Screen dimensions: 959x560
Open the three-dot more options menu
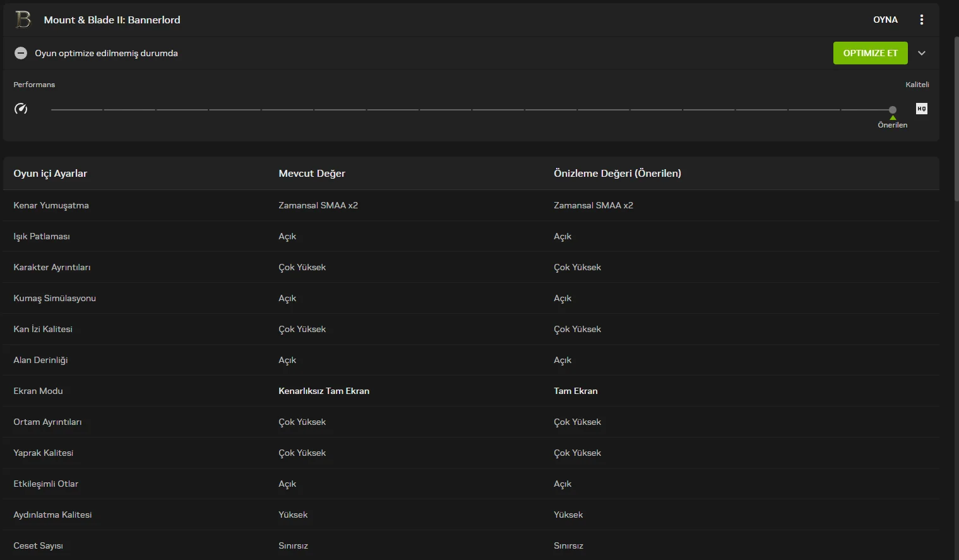click(x=922, y=20)
